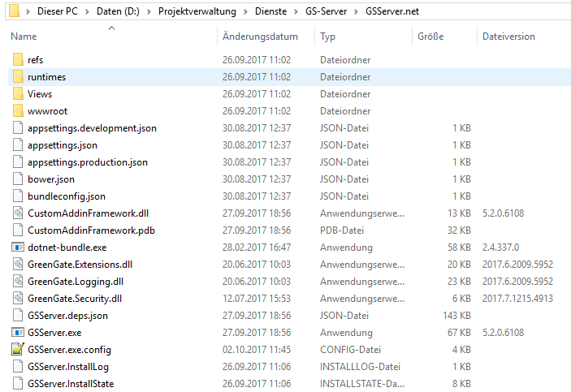Screen dimensions: 571x392
Task: Click the CONFIG-Datei type cell
Action: [350, 350]
